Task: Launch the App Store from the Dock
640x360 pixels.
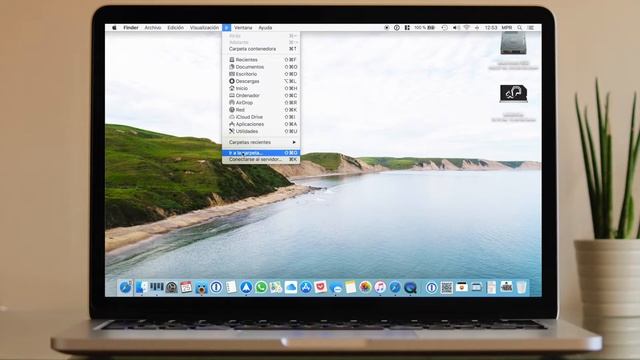Action: (306, 287)
